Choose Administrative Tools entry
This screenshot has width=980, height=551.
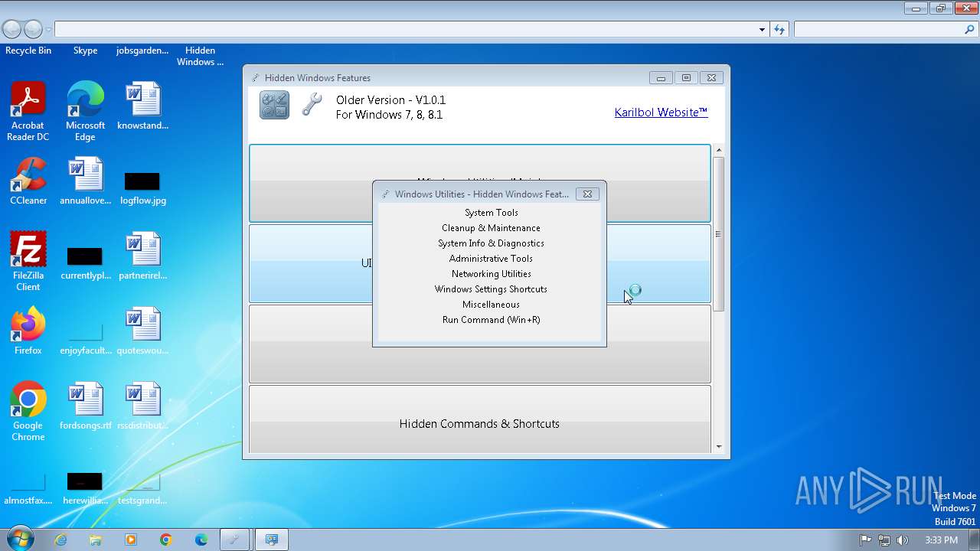coord(491,259)
